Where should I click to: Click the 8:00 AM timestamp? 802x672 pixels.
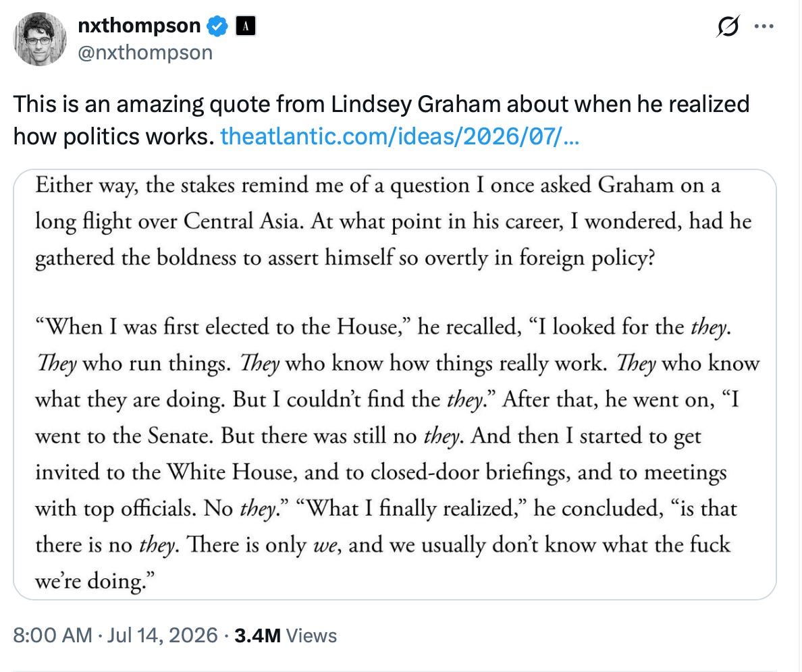(x=53, y=636)
